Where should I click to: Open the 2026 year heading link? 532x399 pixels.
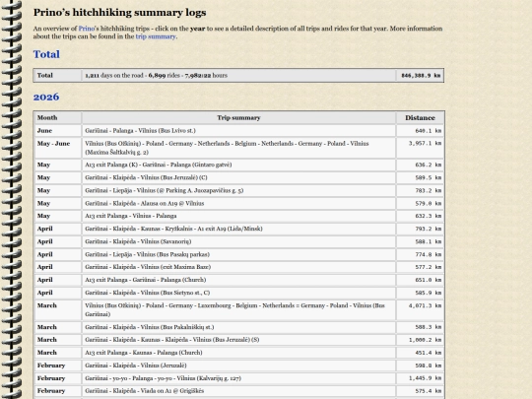tap(46, 97)
